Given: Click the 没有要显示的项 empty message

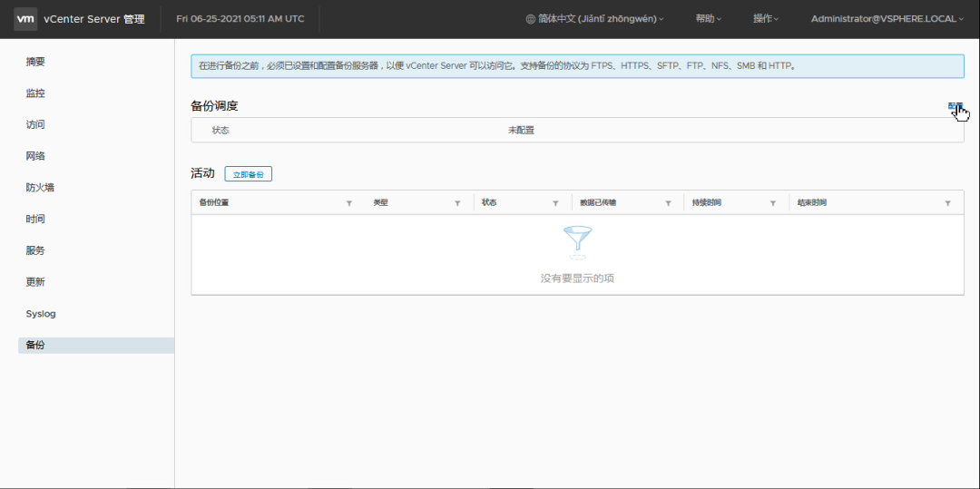Looking at the screenshot, I should click(577, 278).
